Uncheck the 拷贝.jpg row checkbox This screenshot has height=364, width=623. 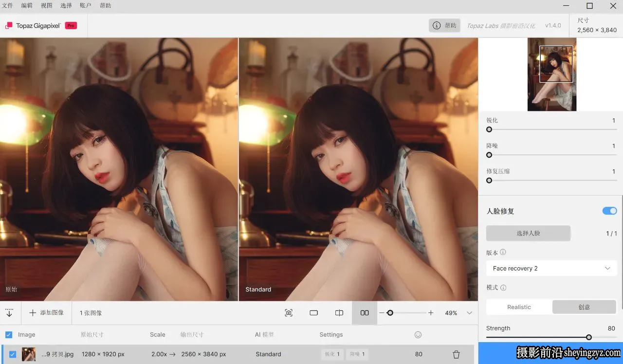point(13,354)
